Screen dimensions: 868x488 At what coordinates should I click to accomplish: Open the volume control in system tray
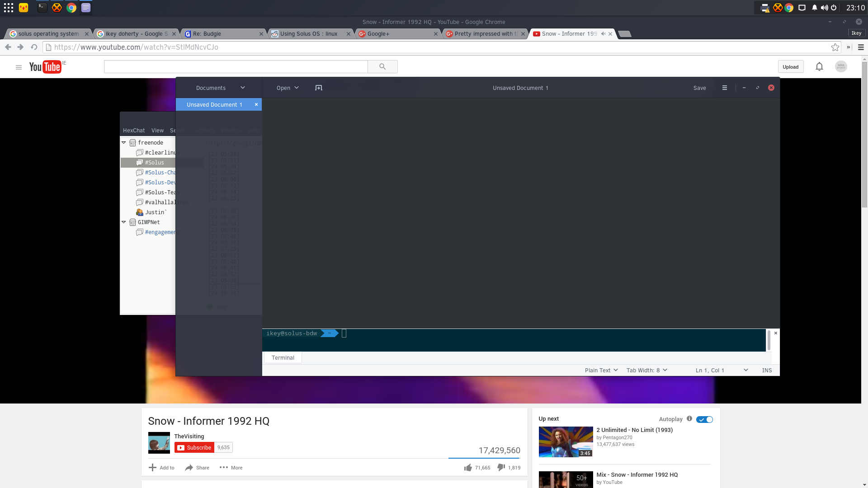click(824, 8)
